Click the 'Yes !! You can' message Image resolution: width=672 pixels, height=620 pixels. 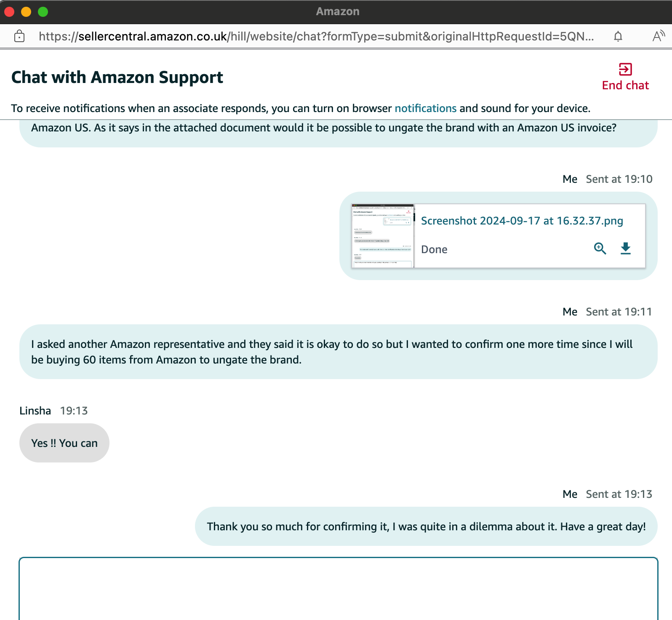coord(64,443)
